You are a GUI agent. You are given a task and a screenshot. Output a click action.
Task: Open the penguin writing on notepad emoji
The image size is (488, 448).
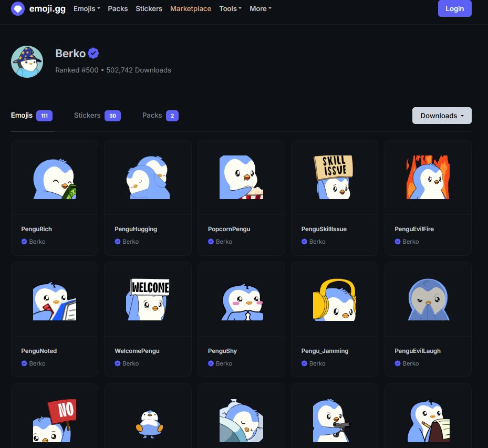(429, 421)
